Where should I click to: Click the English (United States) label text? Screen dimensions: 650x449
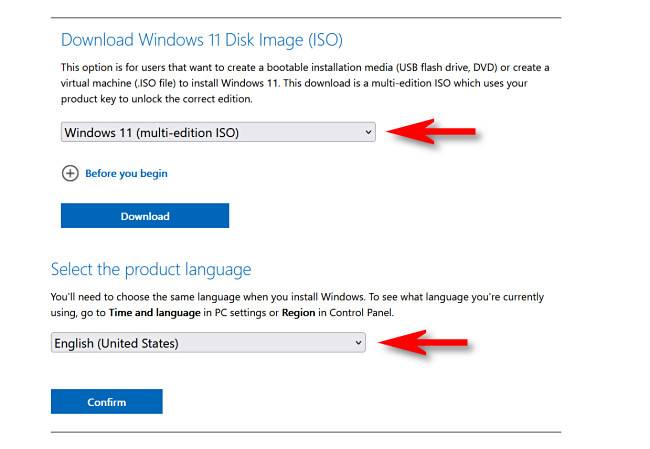[116, 343]
